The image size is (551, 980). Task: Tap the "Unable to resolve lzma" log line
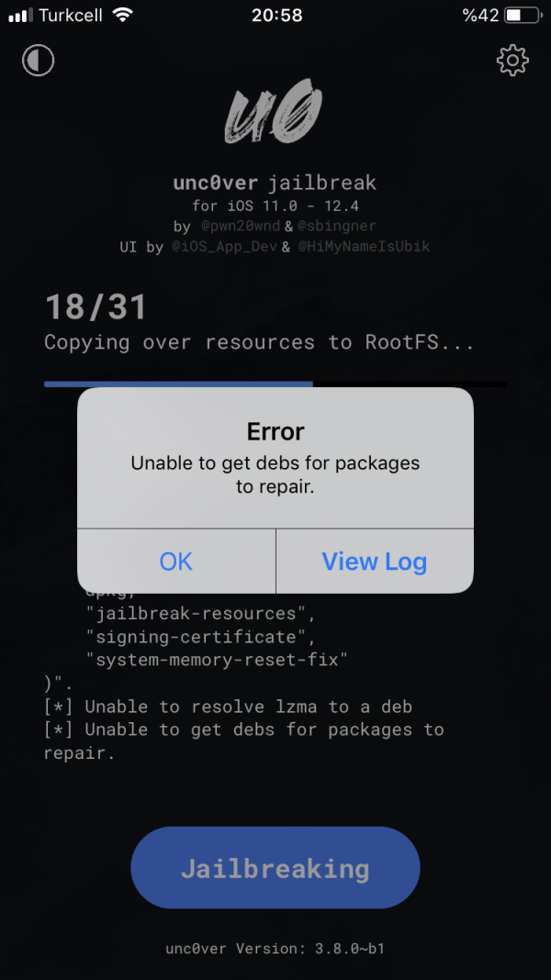point(229,707)
